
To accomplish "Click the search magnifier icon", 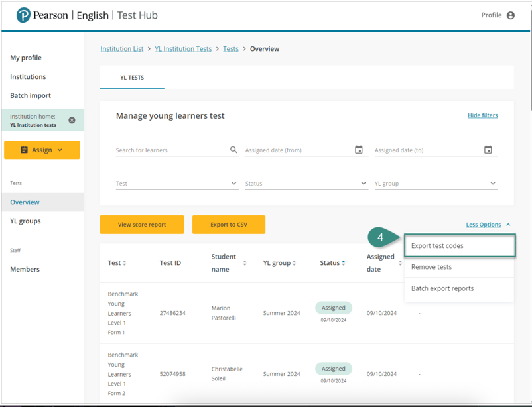I will tap(233, 150).
